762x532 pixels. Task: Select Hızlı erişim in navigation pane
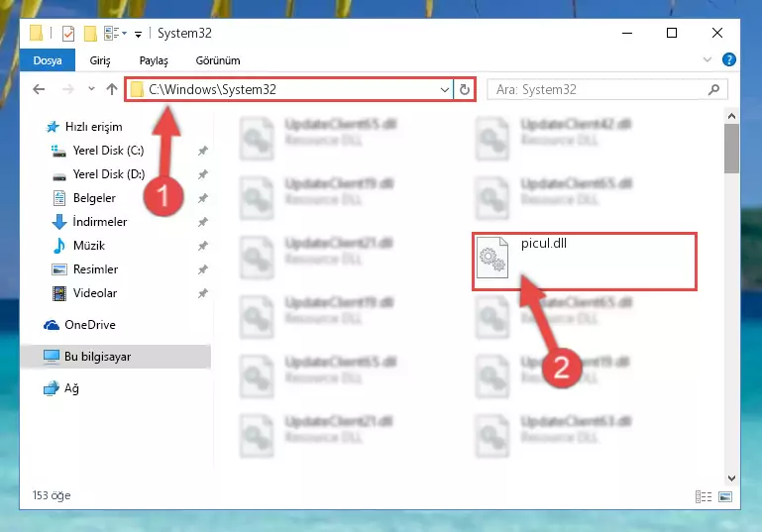point(93,127)
